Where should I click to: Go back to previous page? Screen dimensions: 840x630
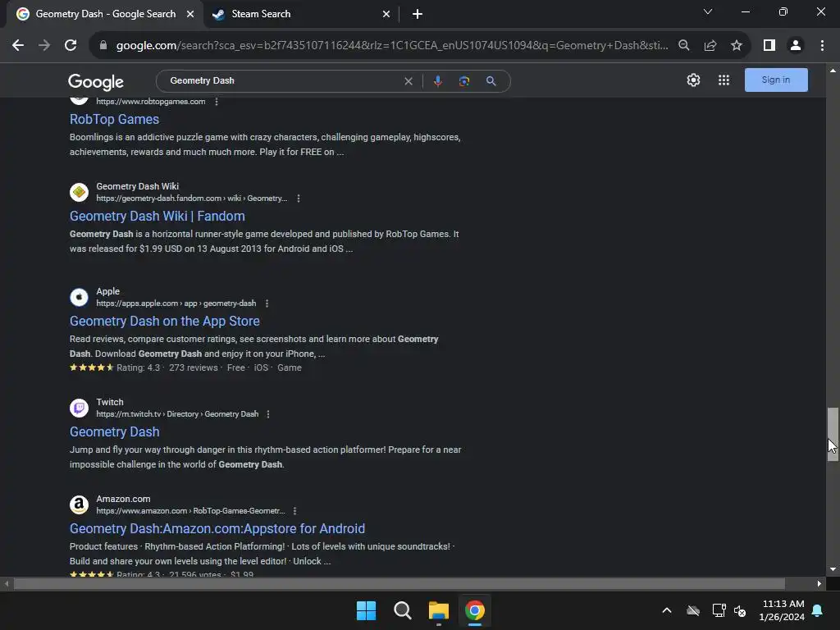[x=18, y=46]
